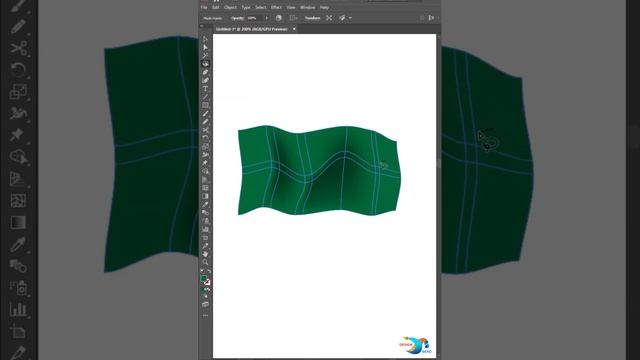The height and width of the screenshot is (360, 640).
Task: Select the Selection tool arrow
Action: 205,40
